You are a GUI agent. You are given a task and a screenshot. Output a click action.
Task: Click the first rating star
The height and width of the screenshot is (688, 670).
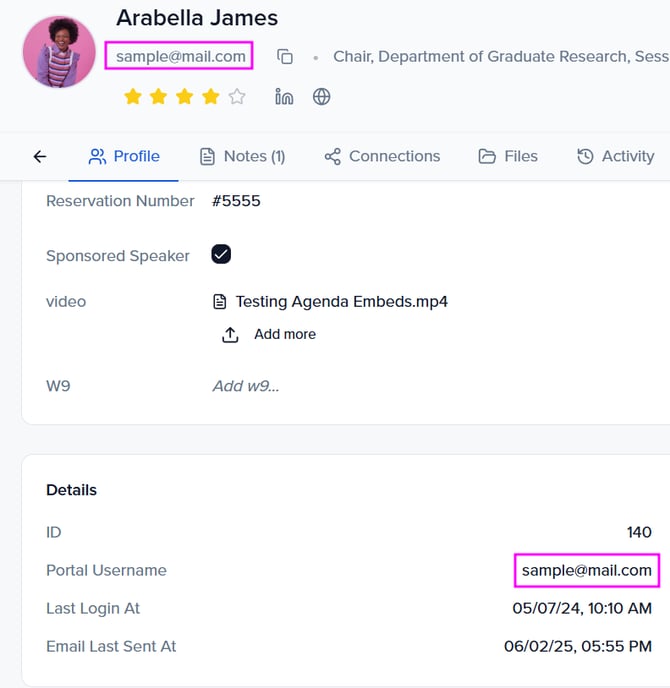pos(132,97)
